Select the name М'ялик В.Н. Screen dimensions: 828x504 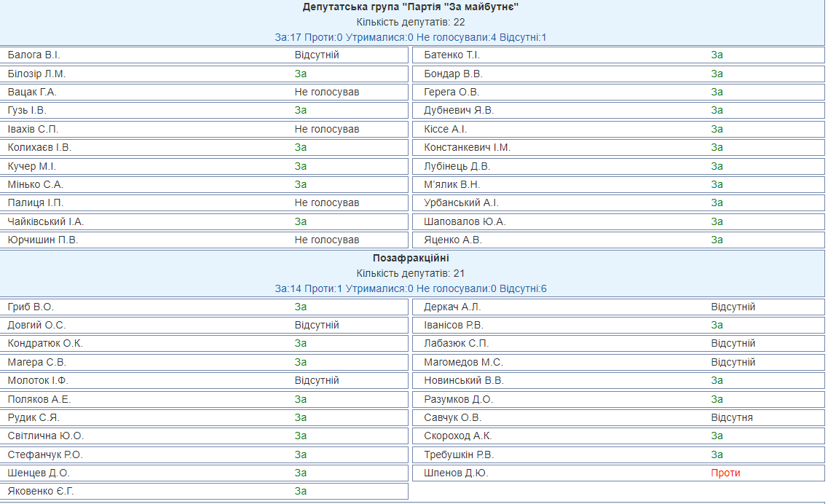452,184
